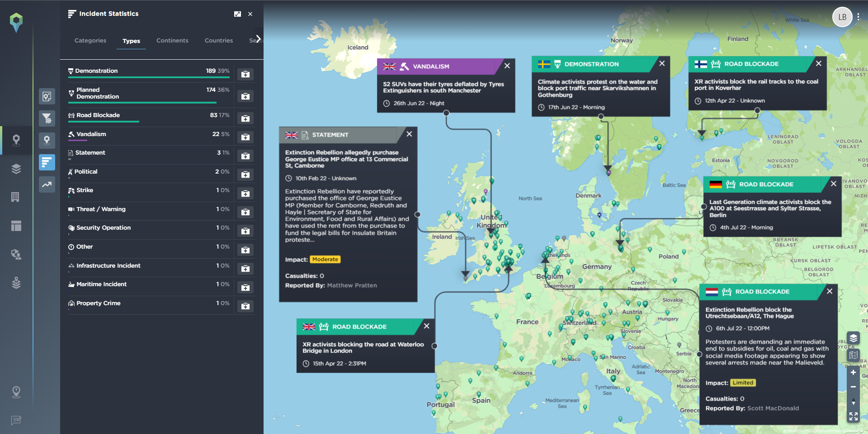Close the Vandalism Manchester incident card
The image size is (868, 434).
click(x=507, y=66)
